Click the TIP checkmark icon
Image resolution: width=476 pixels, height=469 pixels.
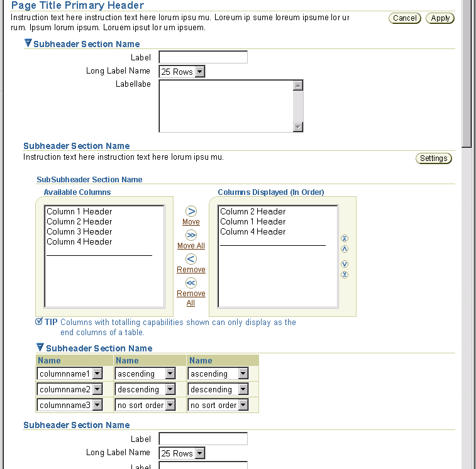39,321
